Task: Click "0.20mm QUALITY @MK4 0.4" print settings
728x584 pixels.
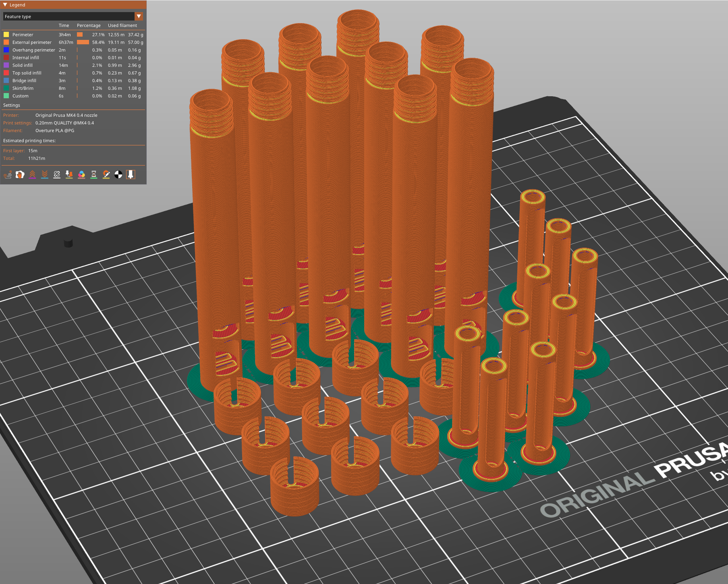Action: click(x=64, y=123)
